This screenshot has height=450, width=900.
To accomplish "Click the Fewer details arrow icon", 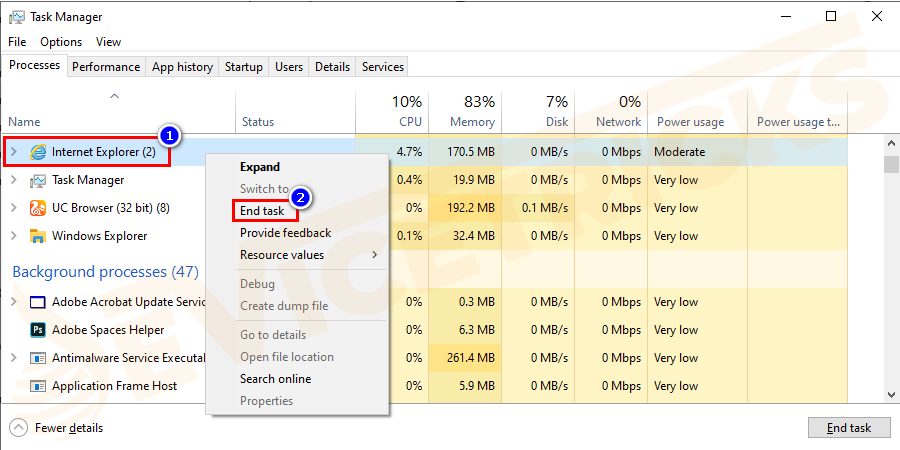I will (x=19, y=428).
